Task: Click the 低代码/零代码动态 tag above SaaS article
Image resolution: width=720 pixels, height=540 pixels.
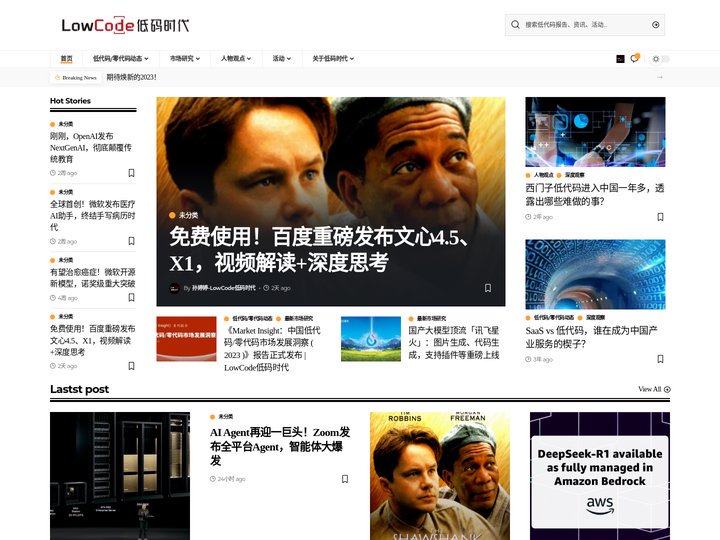Action: 553,317
